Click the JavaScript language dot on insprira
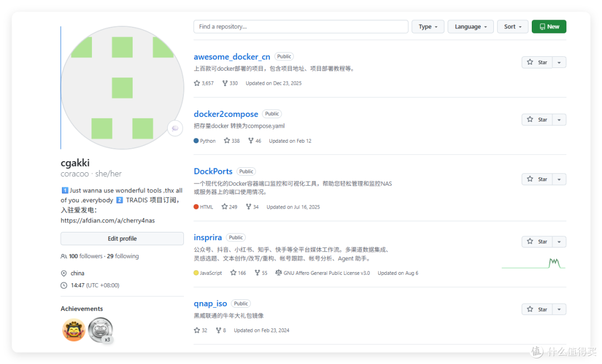Viewport: 602px width, 364px height. point(196,273)
